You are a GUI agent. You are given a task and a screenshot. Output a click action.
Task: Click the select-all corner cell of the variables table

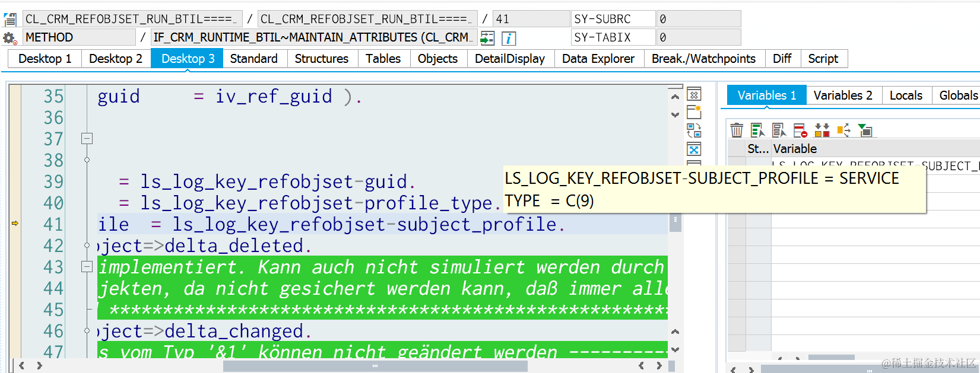[x=737, y=148]
